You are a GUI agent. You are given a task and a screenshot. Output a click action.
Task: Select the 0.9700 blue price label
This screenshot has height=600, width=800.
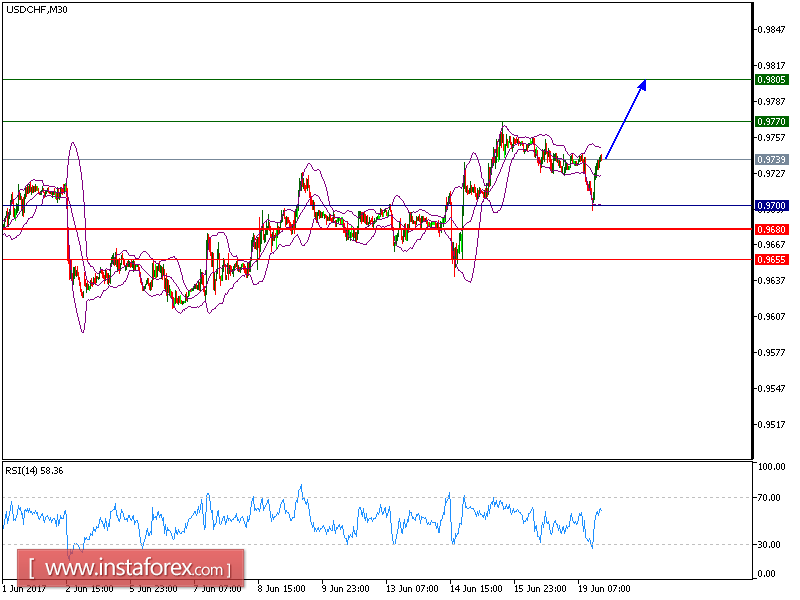tap(771, 206)
